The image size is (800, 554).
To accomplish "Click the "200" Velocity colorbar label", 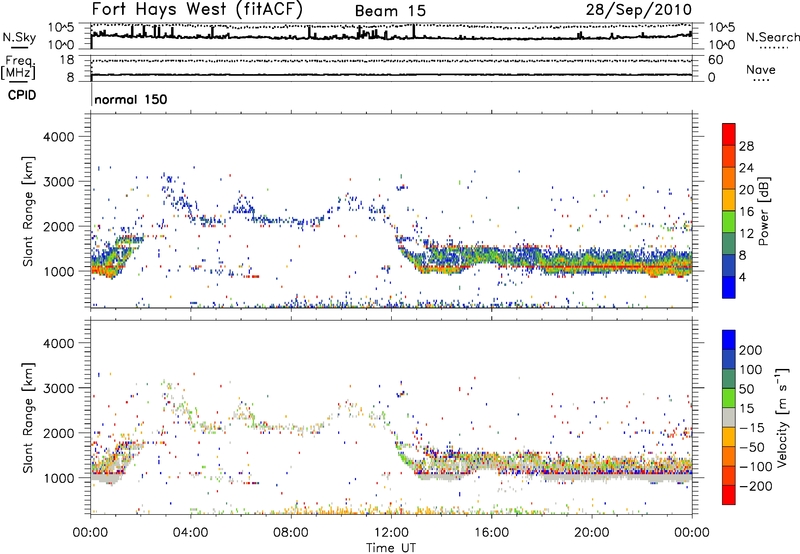I will point(751,350).
